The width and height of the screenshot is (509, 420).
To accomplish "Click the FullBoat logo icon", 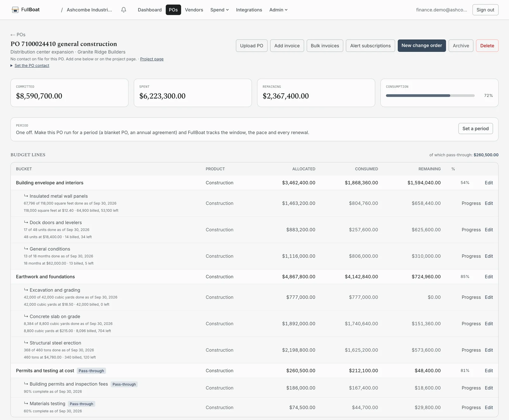I will pyautogui.click(x=15, y=10).
